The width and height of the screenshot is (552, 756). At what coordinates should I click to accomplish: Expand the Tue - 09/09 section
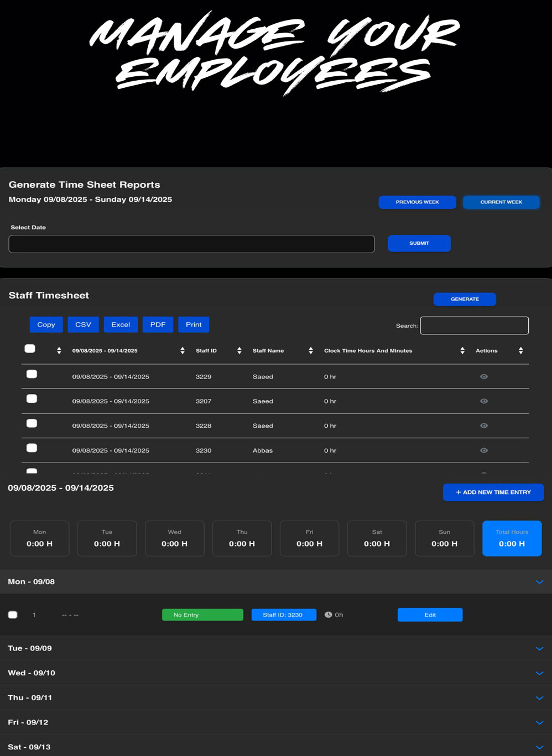(x=539, y=648)
